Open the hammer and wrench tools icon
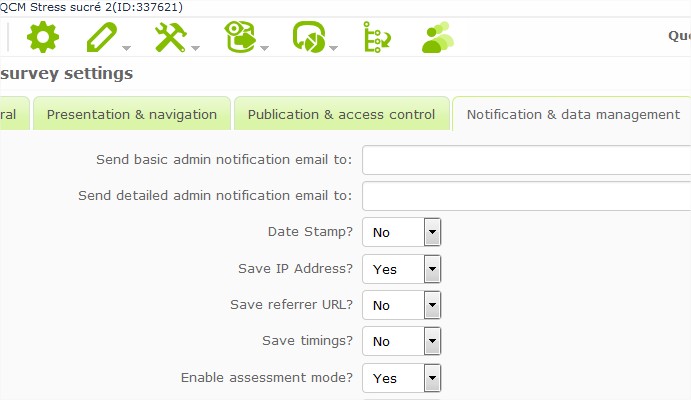 (171, 38)
